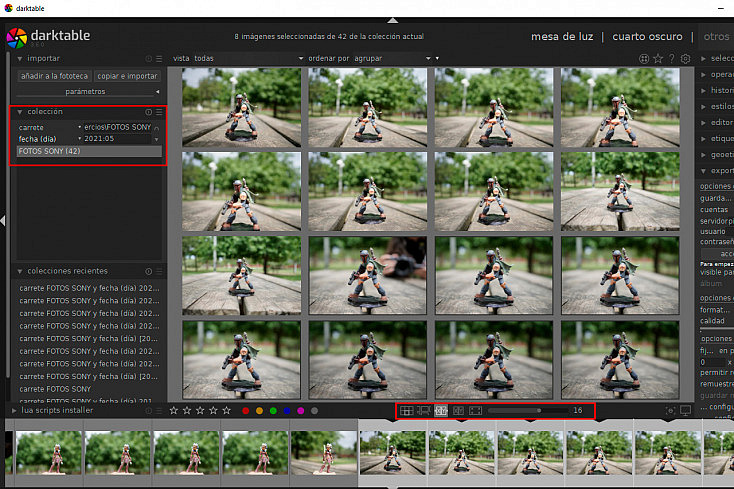Select first thumbnail in lighttable grid

[242, 107]
